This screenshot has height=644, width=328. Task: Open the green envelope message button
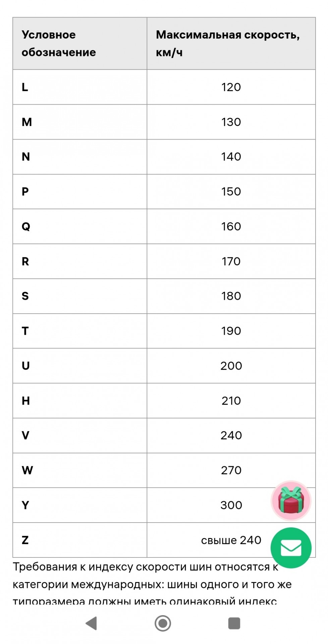pos(291,548)
